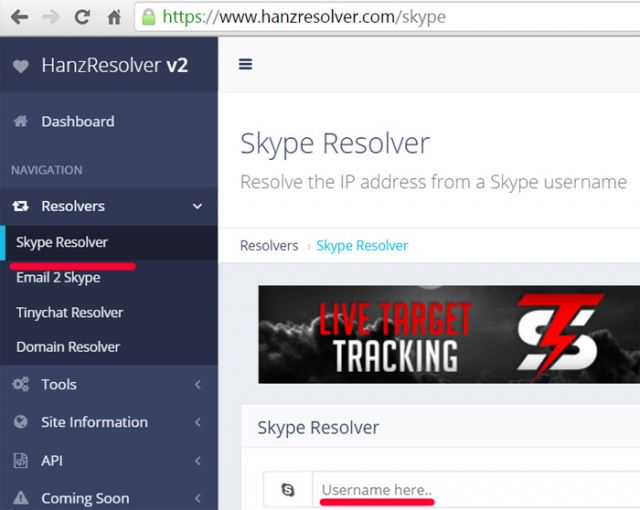Go to browser home icon
The image size is (640, 510).
coord(114,17)
